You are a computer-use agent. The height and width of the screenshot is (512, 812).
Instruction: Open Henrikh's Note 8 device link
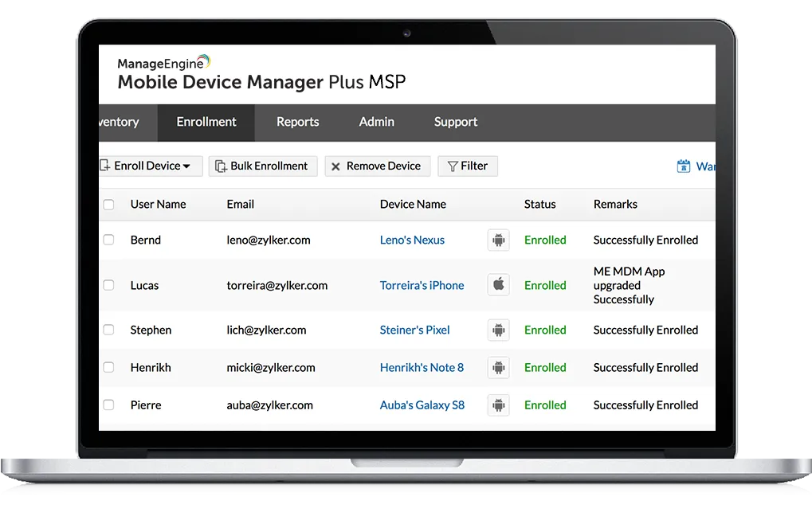click(x=422, y=368)
